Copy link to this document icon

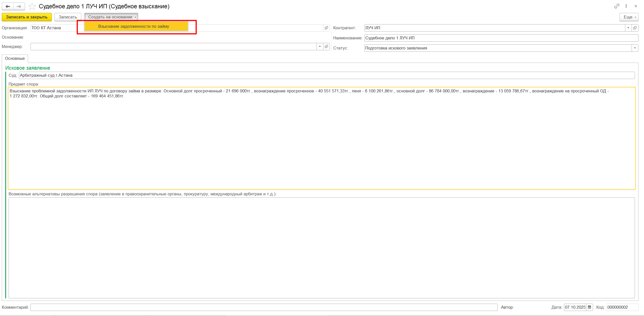click(x=617, y=6)
